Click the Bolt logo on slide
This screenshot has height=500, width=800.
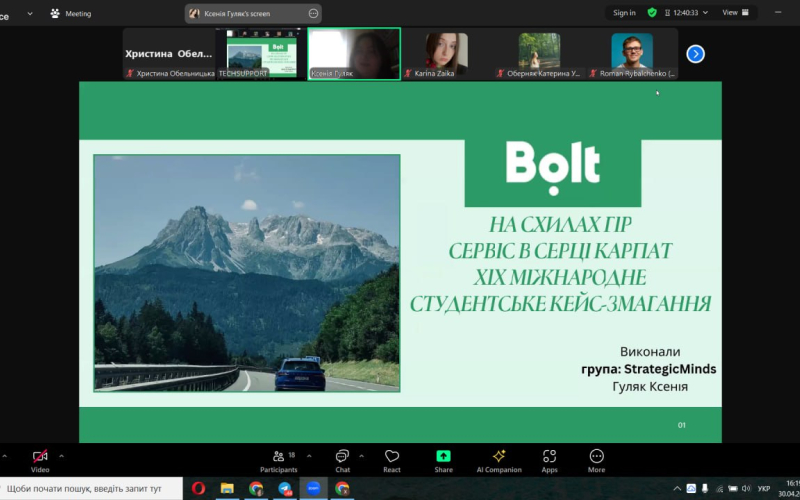pos(553,168)
